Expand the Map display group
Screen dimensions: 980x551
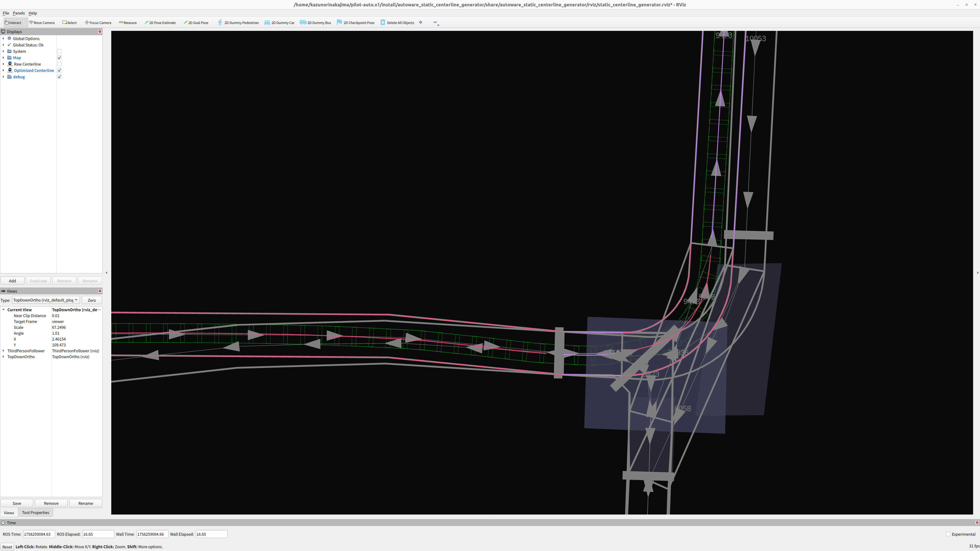click(x=3, y=58)
